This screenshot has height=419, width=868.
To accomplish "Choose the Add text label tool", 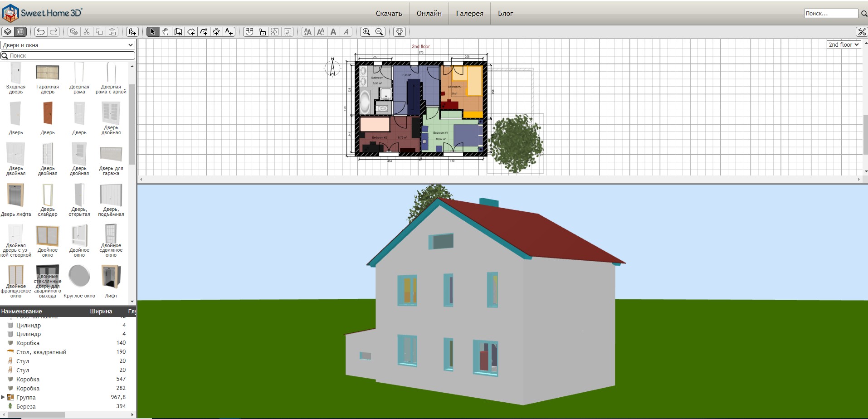I will point(229,32).
